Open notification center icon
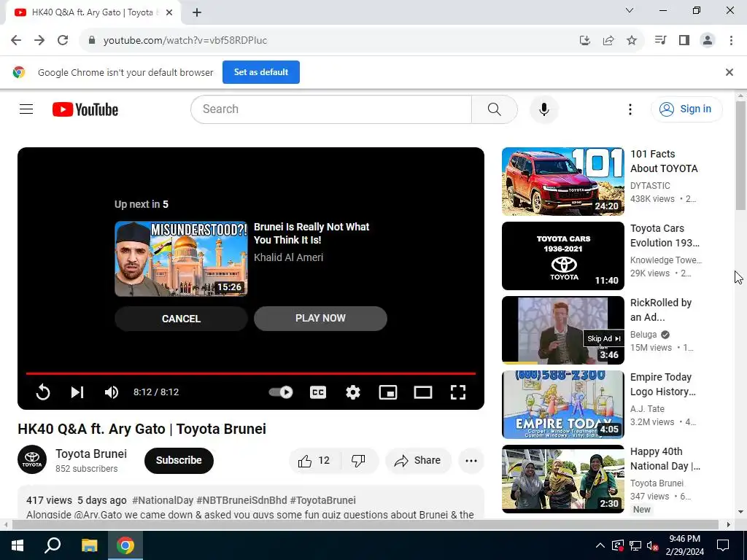The height and width of the screenshot is (560, 747). 723,545
